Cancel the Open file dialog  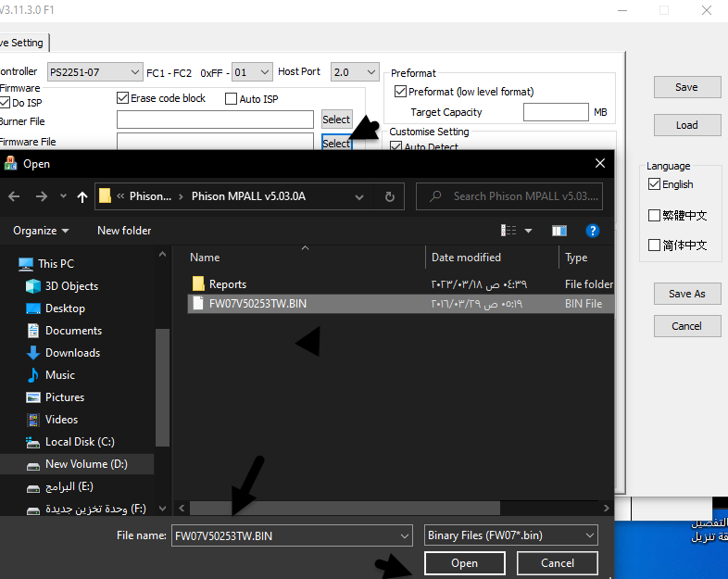point(558,563)
